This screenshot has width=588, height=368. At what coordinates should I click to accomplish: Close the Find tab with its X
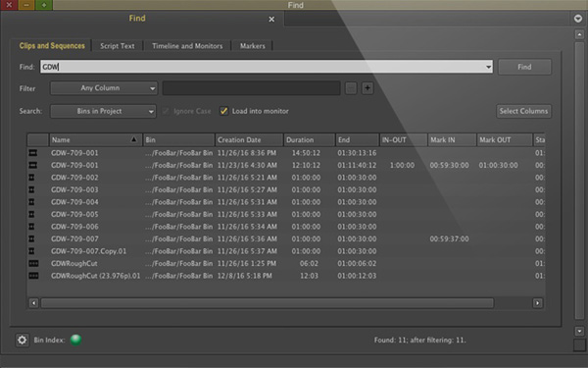[271, 20]
